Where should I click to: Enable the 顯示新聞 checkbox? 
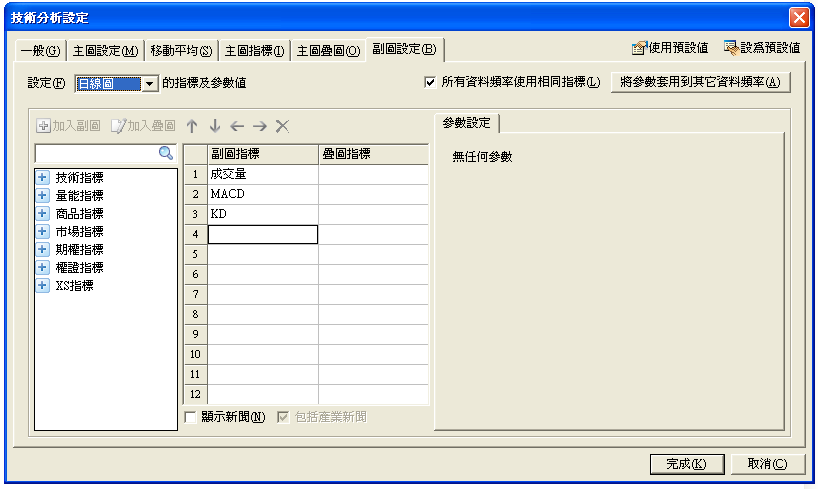pyautogui.click(x=191, y=417)
